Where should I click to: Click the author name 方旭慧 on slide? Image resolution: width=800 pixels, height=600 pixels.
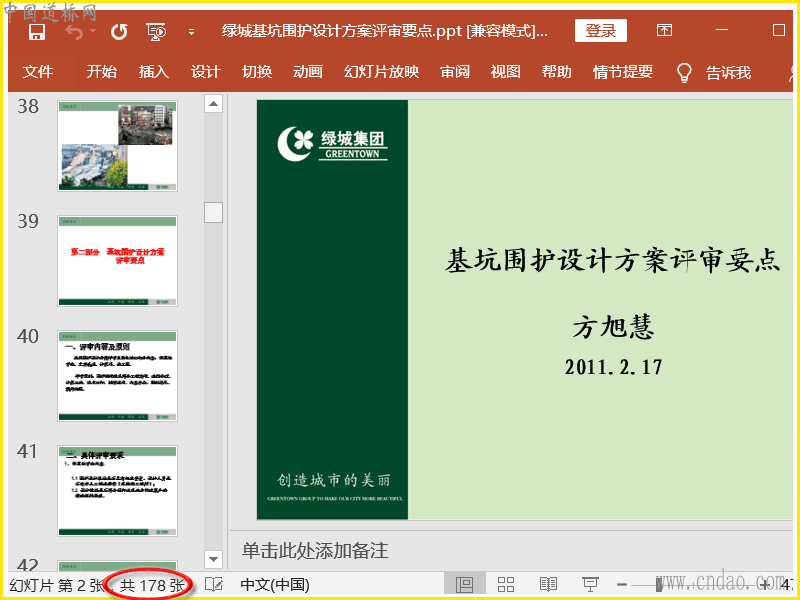[x=613, y=327]
